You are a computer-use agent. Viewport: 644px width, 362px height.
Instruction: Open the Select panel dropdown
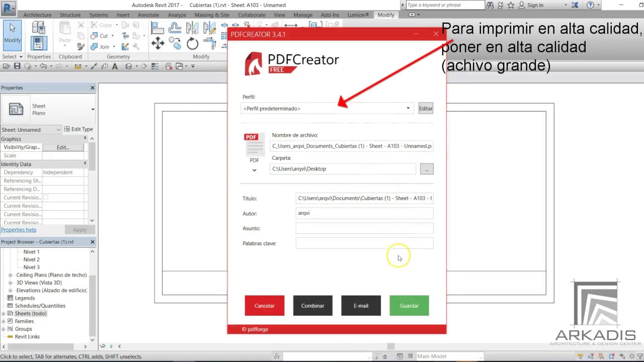click(x=12, y=57)
